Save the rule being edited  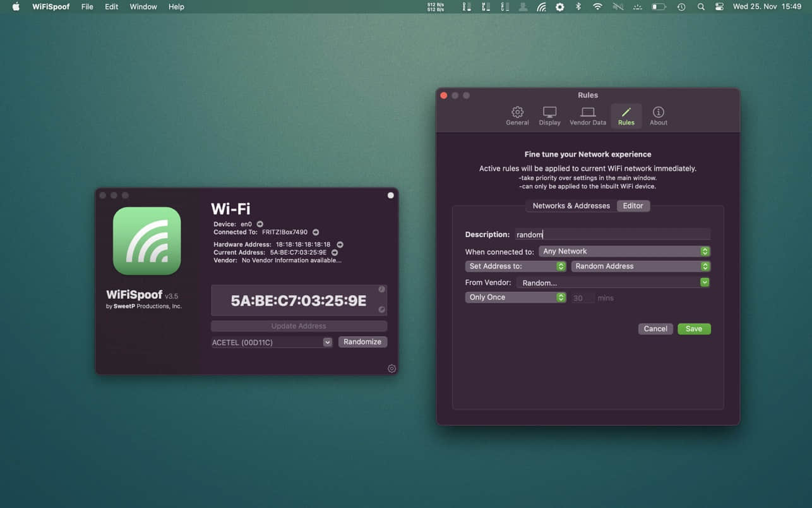pyautogui.click(x=693, y=329)
